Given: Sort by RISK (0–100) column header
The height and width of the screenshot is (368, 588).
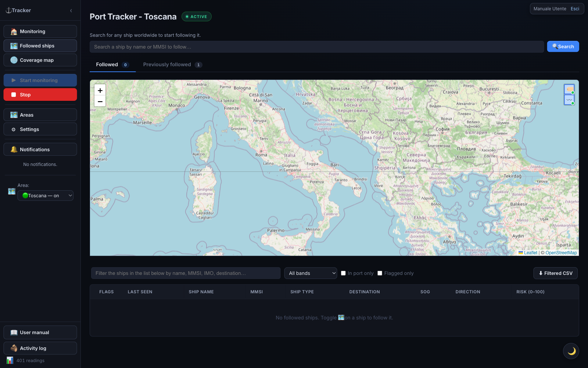Looking at the screenshot, I should pyautogui.click(x=530, y=292).
